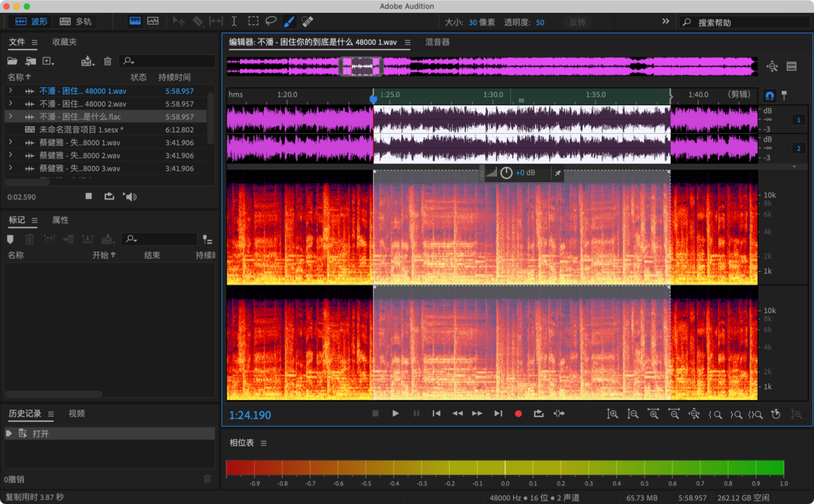Click Zoom Out Full icon
This screenshot has width=814, height=504.
[694, 414]
